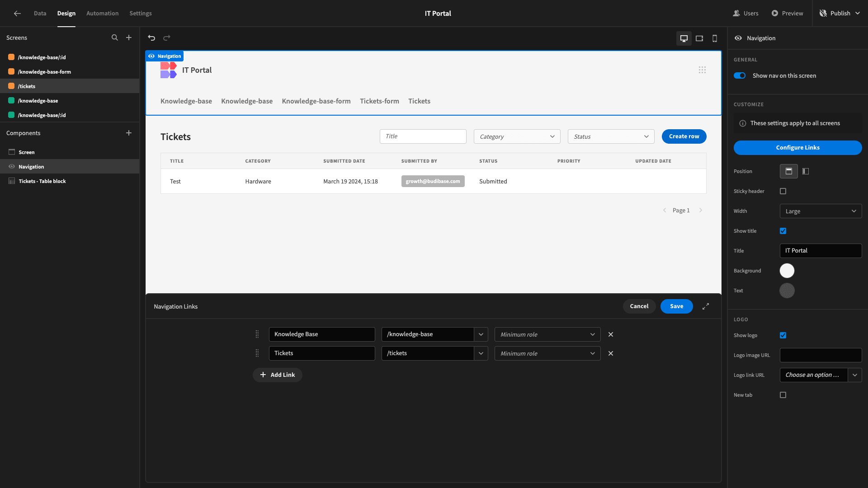Switch to mobile preview icon

(x=715, y=38)
